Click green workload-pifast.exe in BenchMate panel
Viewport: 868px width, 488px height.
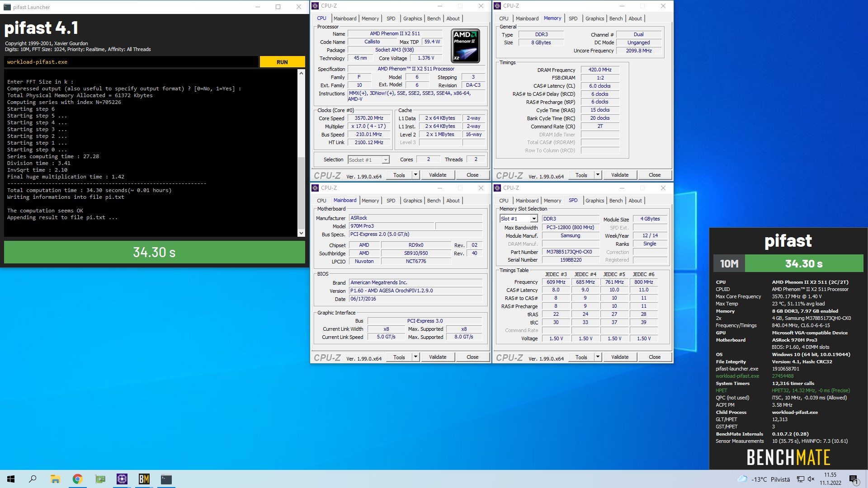click(x=737, y=376)
